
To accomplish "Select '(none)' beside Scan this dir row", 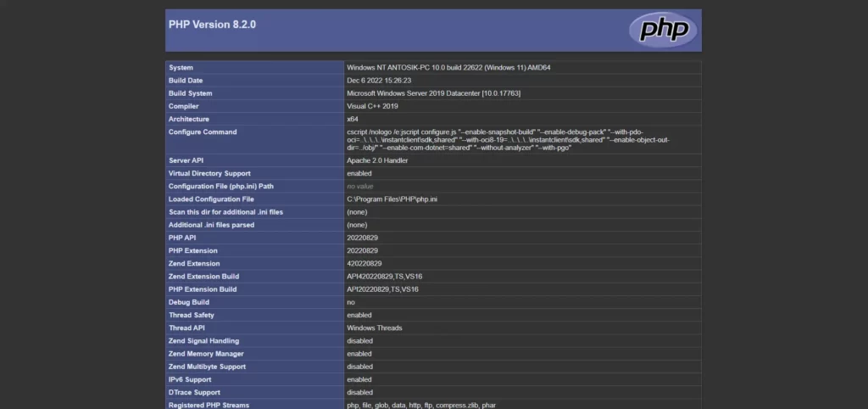I will point(357,212).
